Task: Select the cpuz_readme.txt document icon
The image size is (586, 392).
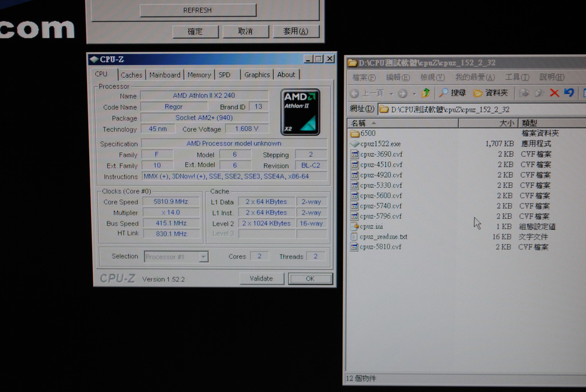Action: 354,236
